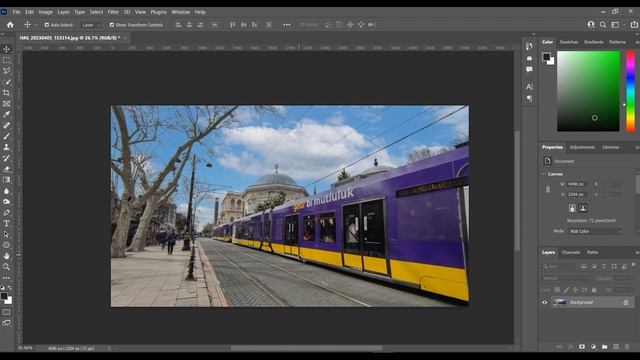Click the Delete layer trash icon
Image resolution: width=640 pixels, height=360 pixels.
(x=627, y=347)
